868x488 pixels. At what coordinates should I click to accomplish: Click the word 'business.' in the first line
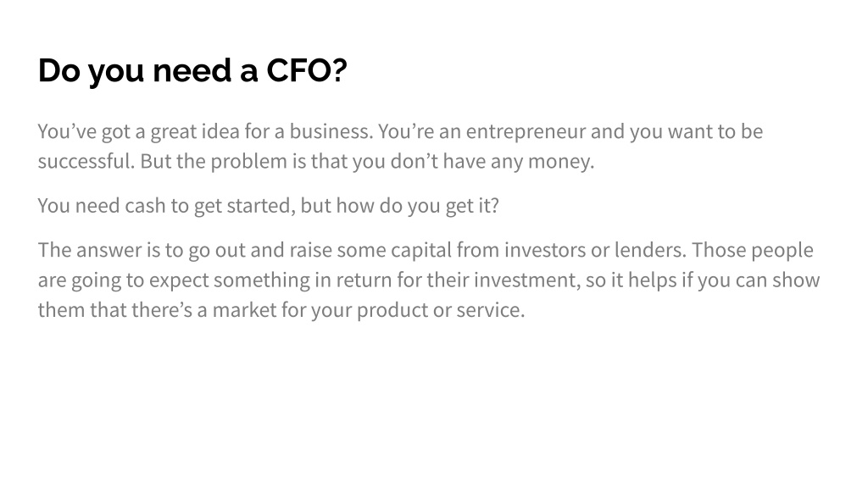pos(331,131)
